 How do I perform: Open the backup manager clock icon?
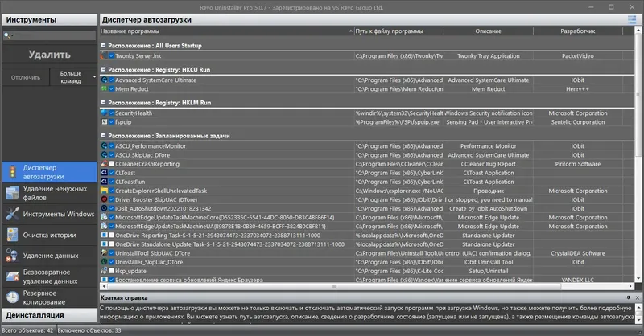12,297
